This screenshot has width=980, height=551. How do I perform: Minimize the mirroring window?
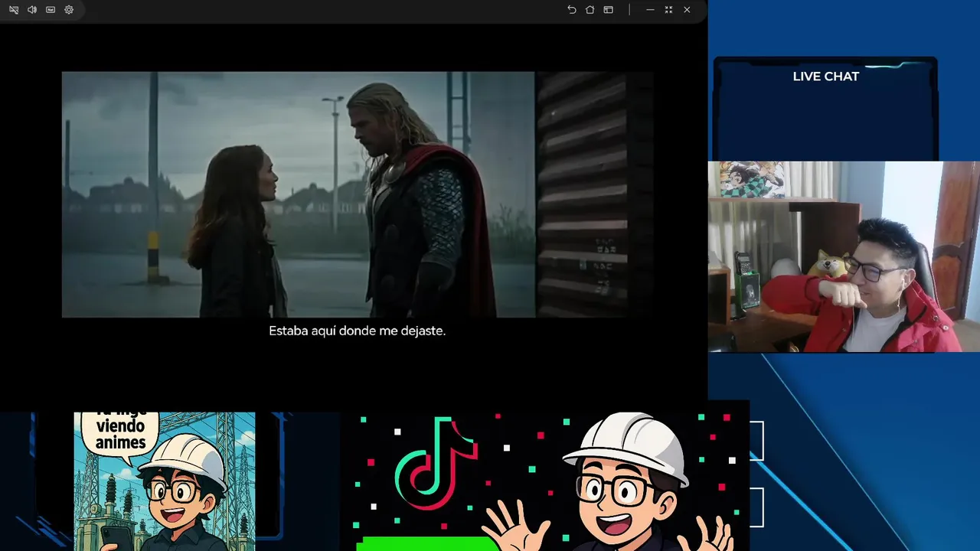tap(650, 10)
